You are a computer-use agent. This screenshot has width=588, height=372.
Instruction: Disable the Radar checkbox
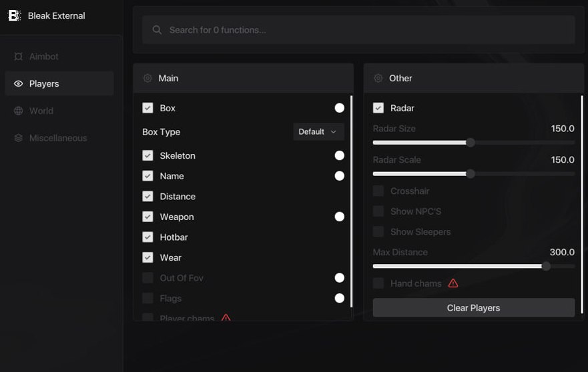coord(378,108)
